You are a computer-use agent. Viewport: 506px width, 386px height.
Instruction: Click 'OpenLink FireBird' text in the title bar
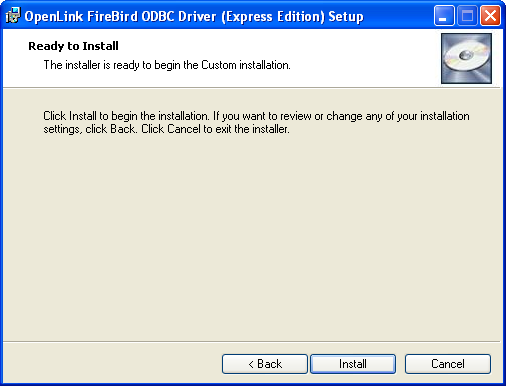[x=81, y=16]
